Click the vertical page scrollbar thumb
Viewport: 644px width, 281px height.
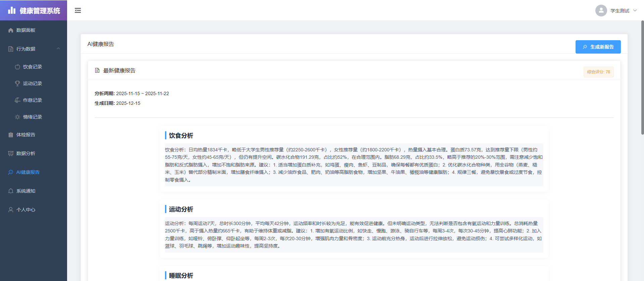pyautogui.click(x=642, y=78)
